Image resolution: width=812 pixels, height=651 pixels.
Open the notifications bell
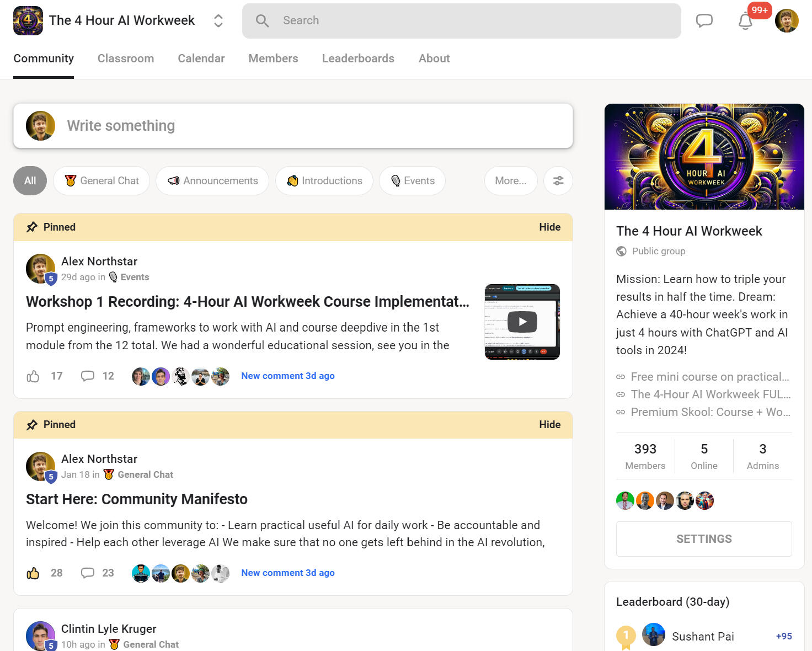click(x=745, y=21)
